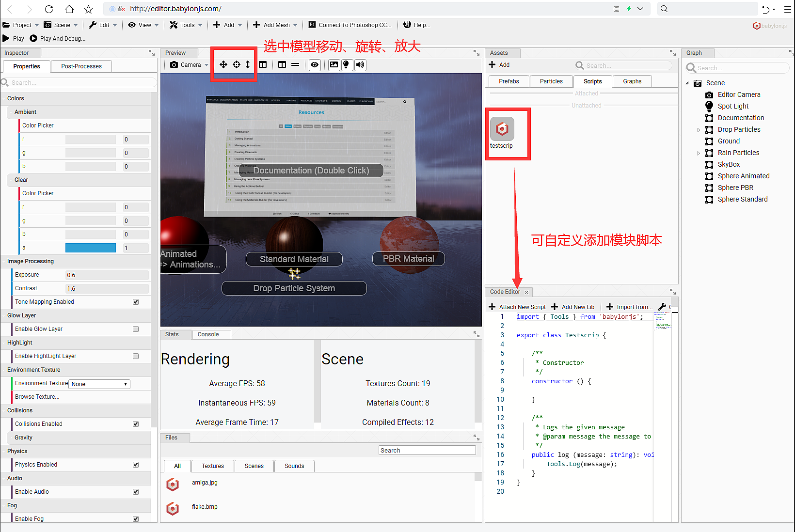Open the Environment Texture dropdown

(99, 384)
